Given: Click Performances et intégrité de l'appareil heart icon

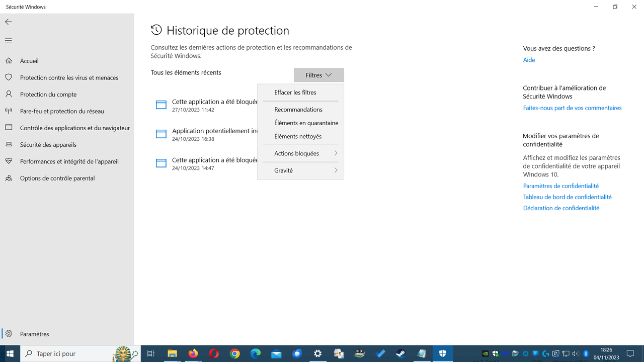Looking at the screenshot, I should [x=9, y=161].
